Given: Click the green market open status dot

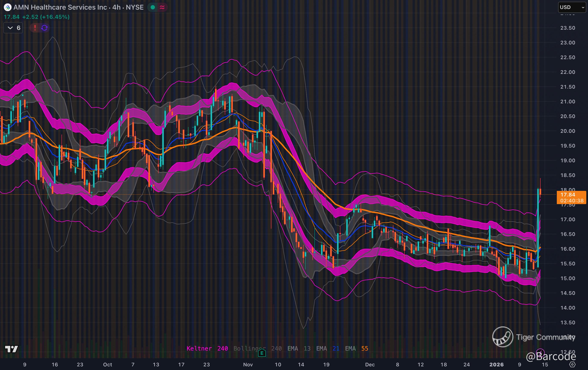Looking at the screenshot, I should [153, 7].
